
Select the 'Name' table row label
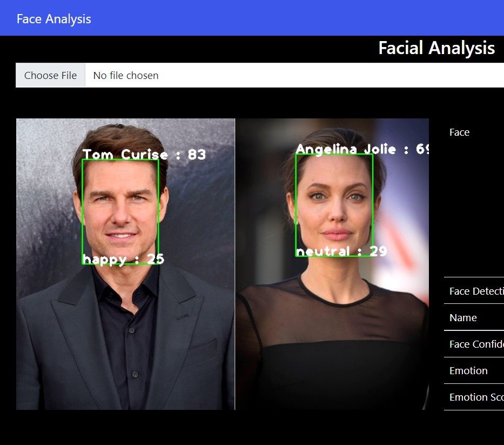pyautogui.click(x=463, y=318)
